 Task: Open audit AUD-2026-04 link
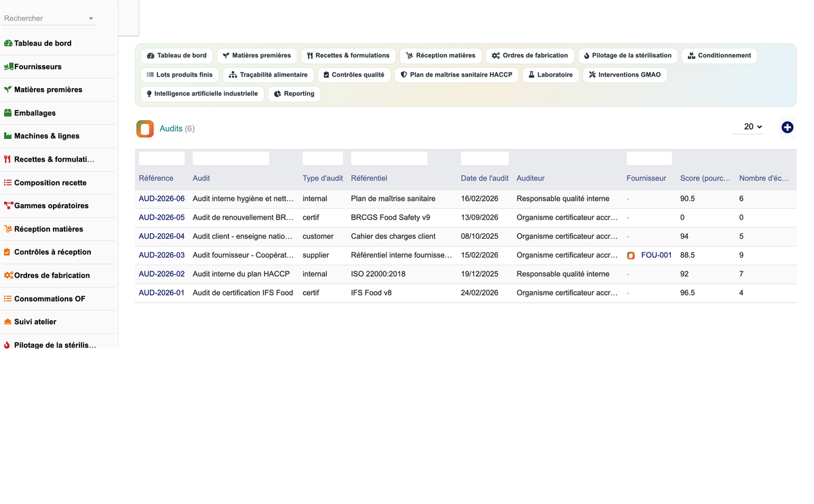(x=161, y=237)
